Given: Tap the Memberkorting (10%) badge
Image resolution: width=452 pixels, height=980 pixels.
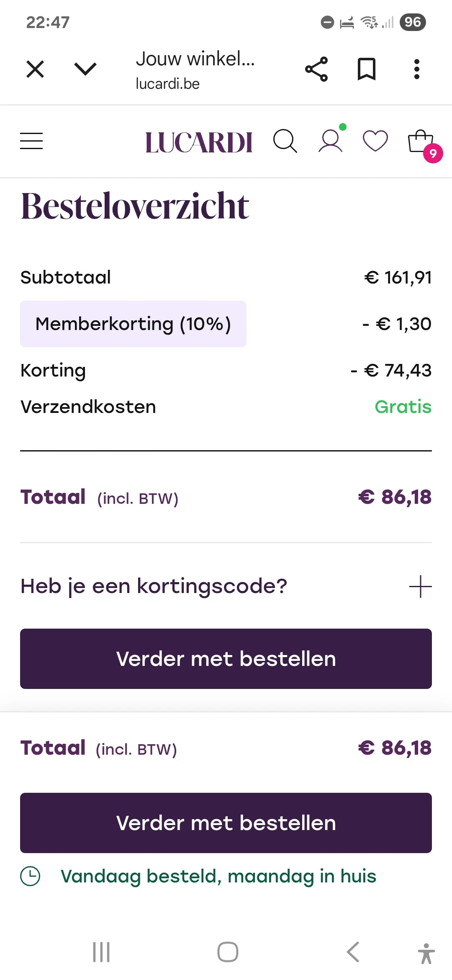Looking at the screenshot, I should (x=133, y=324).
